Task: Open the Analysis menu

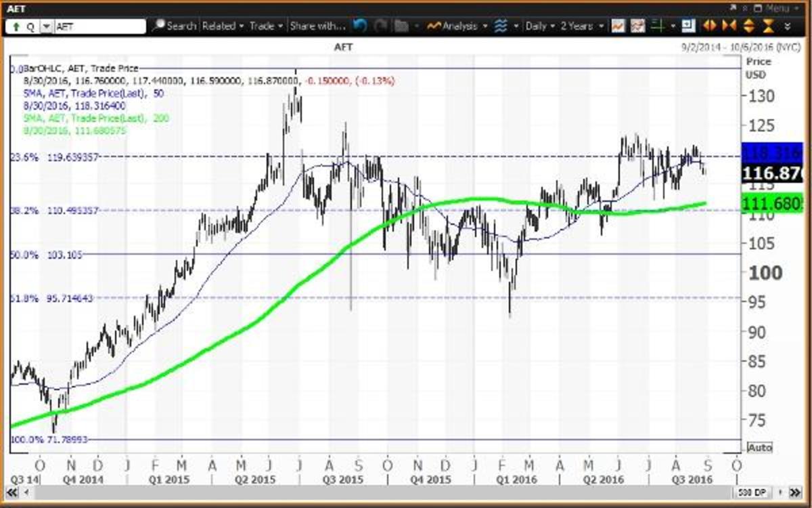Action: [457, 26]
